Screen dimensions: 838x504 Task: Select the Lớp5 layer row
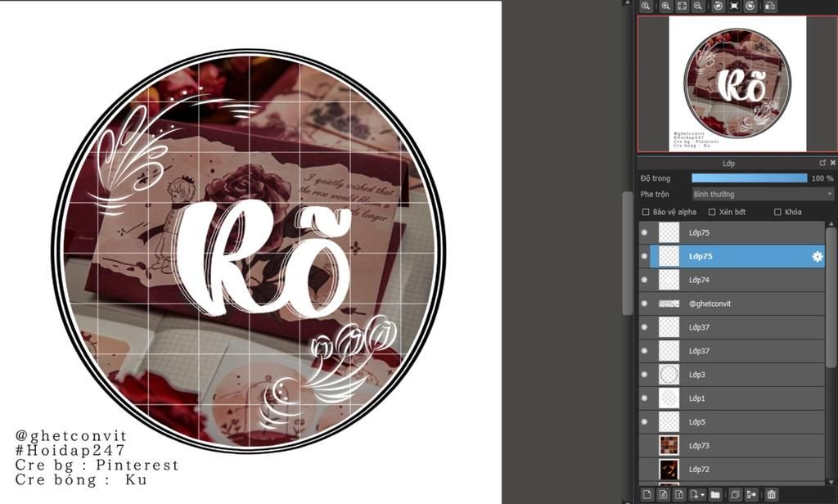pos(732,421)
